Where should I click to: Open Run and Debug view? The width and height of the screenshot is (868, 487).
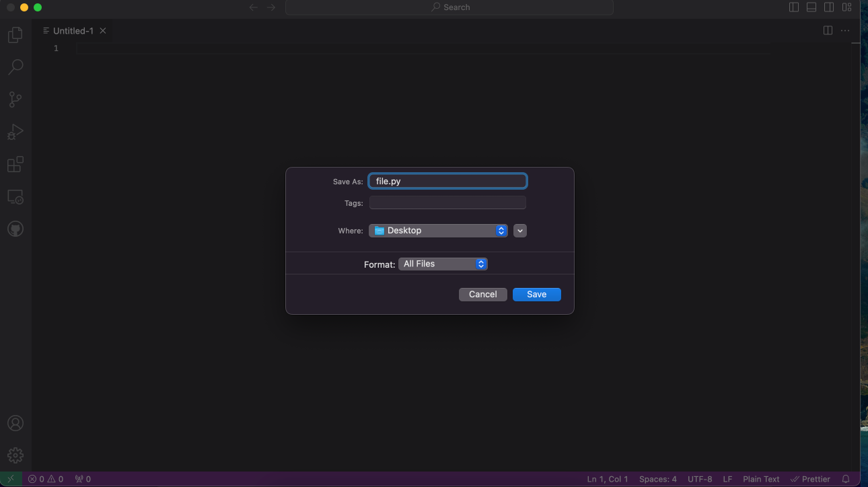15,132
